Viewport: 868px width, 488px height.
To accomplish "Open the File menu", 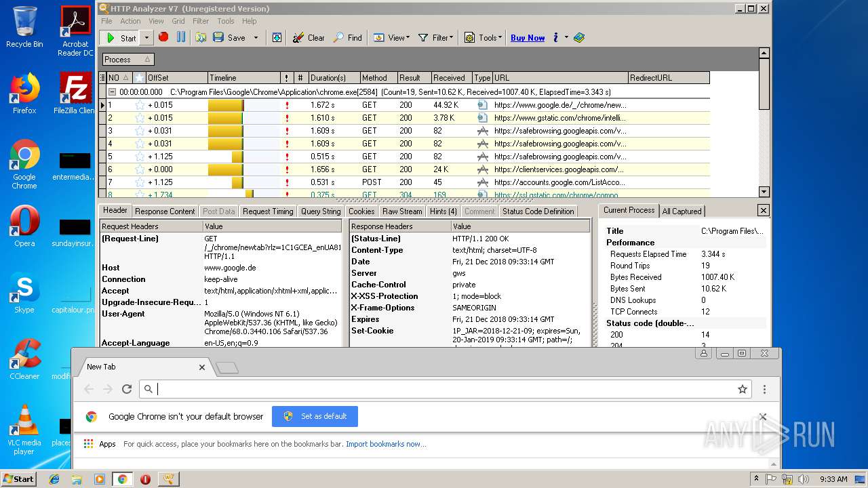I will pos(106,21).
